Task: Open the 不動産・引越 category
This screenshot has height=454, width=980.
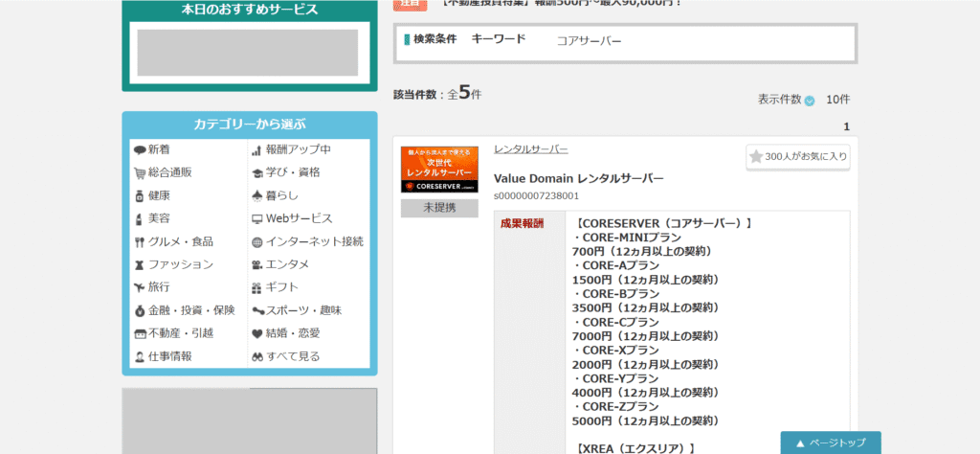Action: 181,333
